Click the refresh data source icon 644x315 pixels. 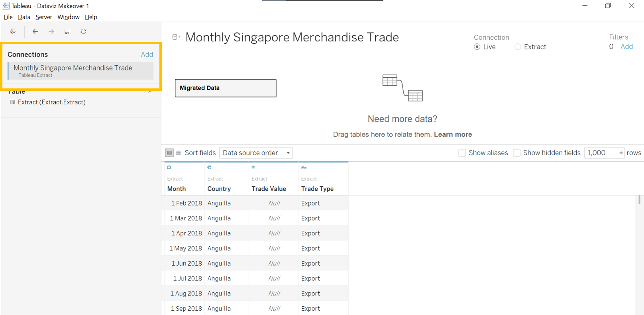tap(83, 31)
